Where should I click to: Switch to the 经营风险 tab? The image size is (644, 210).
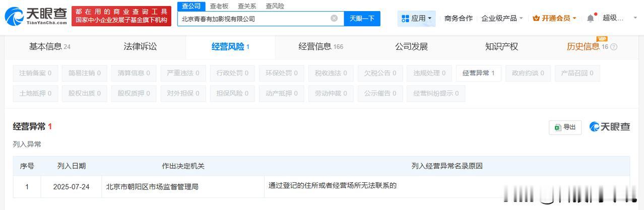(x=230, y=47)
